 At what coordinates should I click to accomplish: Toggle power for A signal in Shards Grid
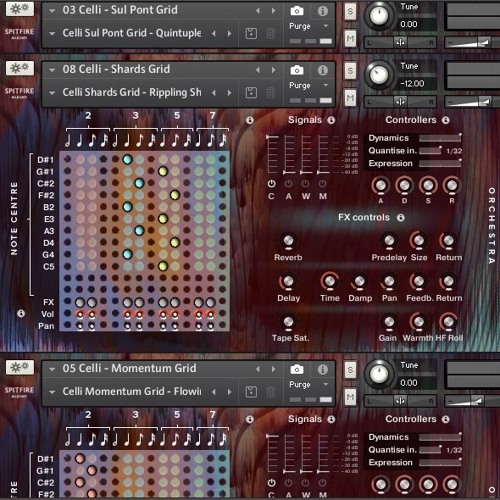pyautogui.click(x=288, y=184)
